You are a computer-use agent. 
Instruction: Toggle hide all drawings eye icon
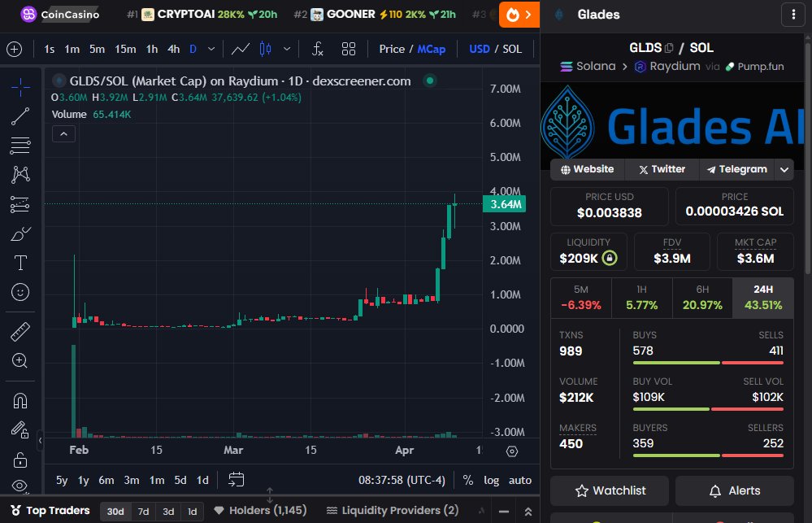pyautogui.click(x=20, y=486)
